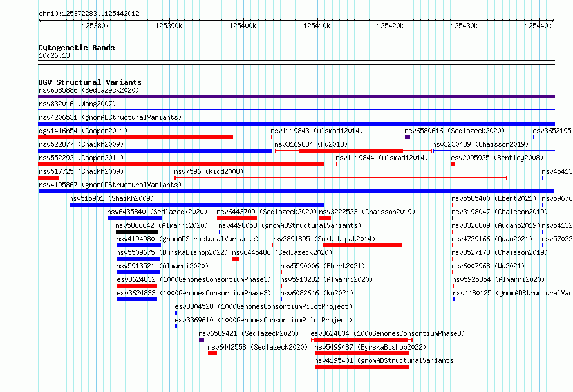Select the red esv3624832 variant bar

pos(137,286)
